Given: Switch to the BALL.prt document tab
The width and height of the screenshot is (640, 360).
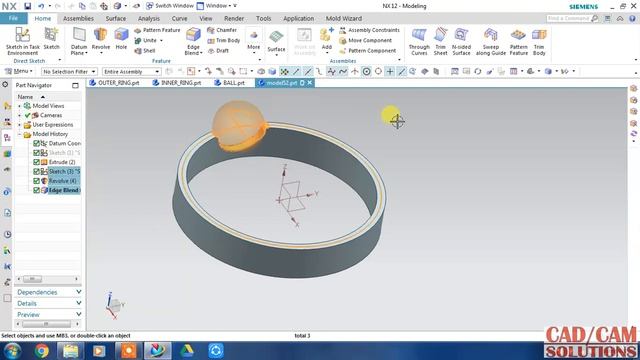Looking at the screenshot, I should pos(230,83).
